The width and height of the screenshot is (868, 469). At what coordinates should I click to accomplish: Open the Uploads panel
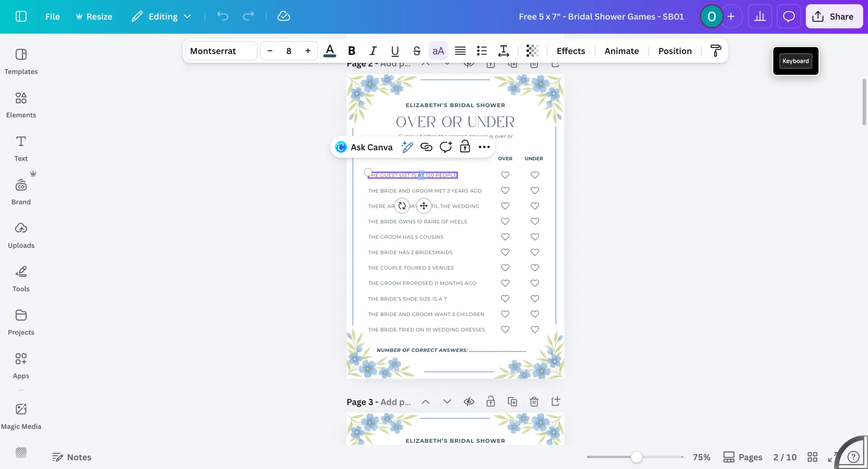click(21, 235)
